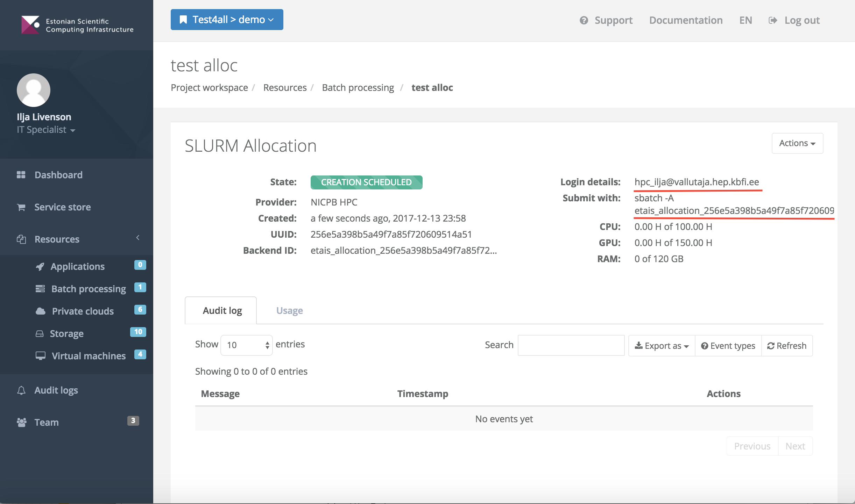The image size is (855, 504).
Task: Click the Event types button
Action: coord(728,346)
